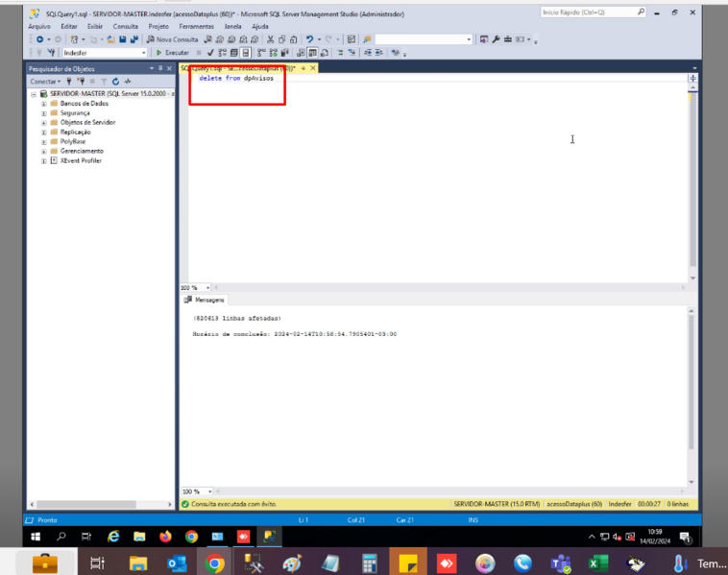
Task: Open Microsoft Teams from the host taskbar
Action: click(x=561, y=563)
